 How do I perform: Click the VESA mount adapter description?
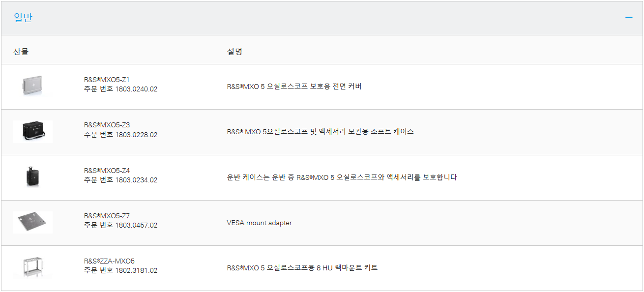point(259,223)
